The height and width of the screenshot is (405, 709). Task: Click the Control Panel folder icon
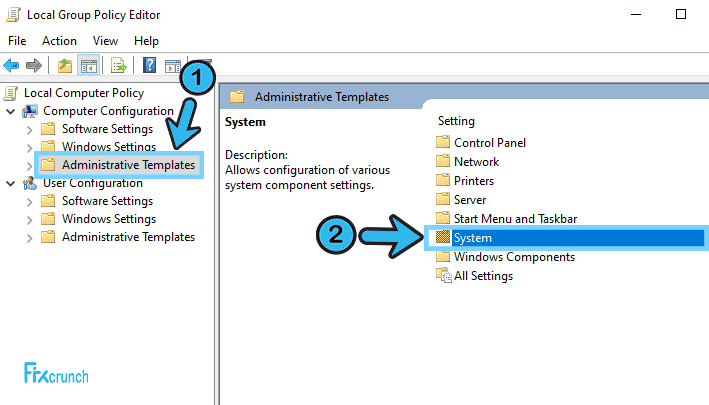point(443,142)
